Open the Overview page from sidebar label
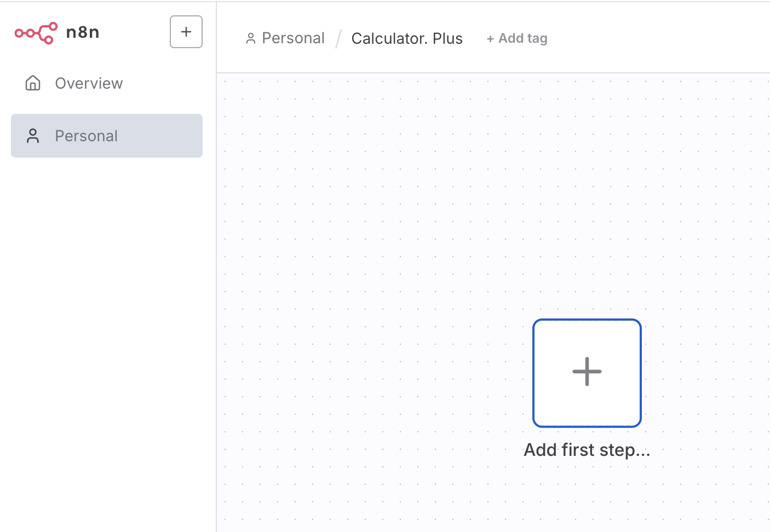Viewport: 770px width, 532px height. click(89, 83)
